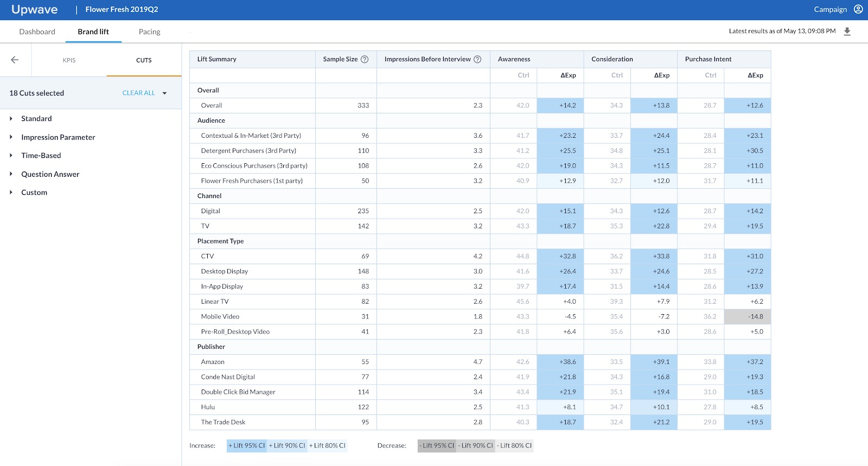Go back with the left arrow icon
The width and height of the screenshot is (868, 466).
pyautogui.click(x=15, y=60)
